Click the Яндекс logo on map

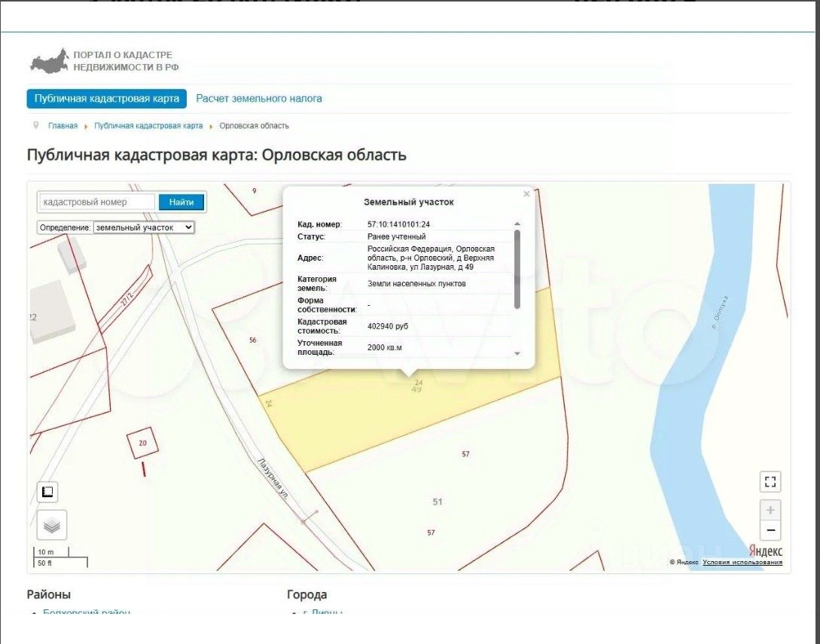point(766,551)
